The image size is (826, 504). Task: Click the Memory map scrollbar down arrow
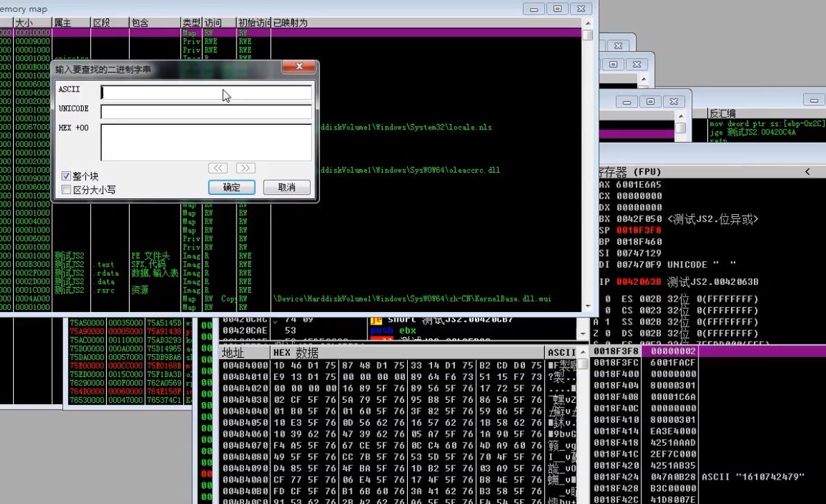587,306
